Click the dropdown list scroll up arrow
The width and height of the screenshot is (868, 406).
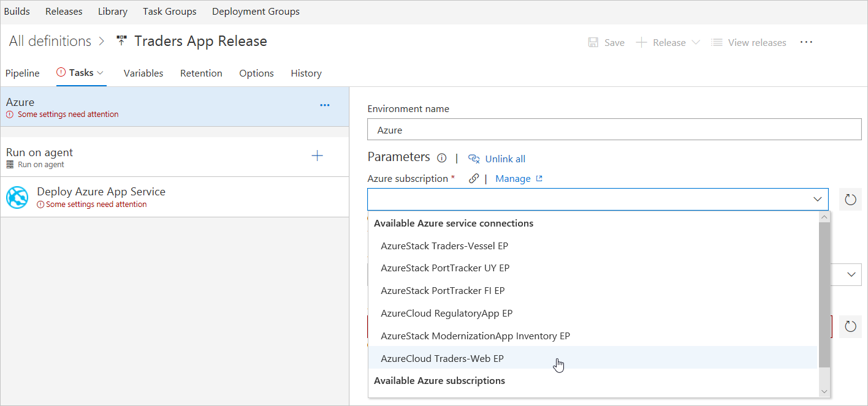(x=824, y=217)
